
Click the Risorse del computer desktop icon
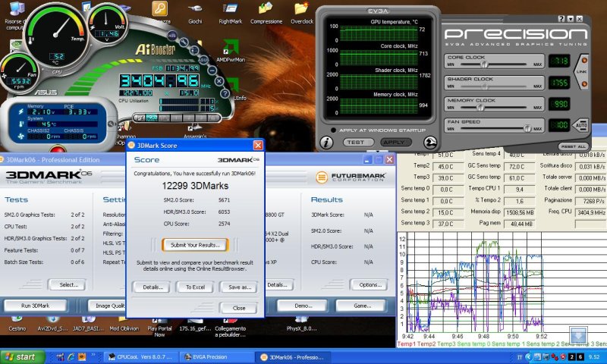coord(15,16)
